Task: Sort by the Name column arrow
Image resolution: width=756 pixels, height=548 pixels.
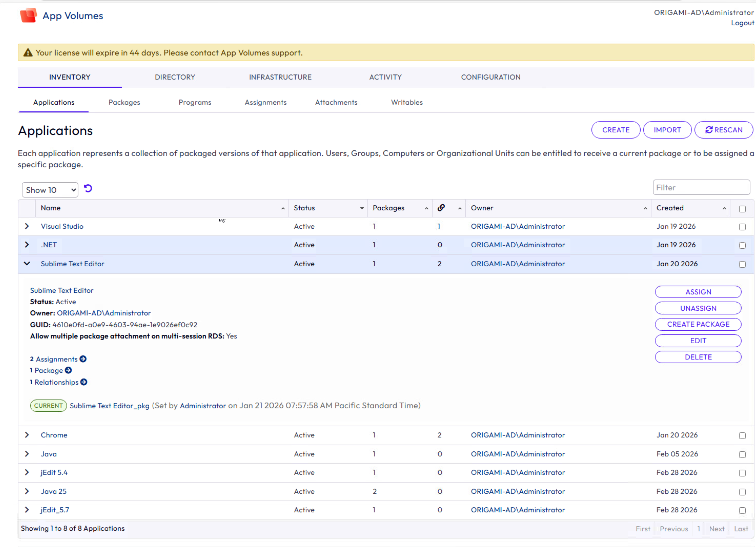Action: tap(283, 209)
